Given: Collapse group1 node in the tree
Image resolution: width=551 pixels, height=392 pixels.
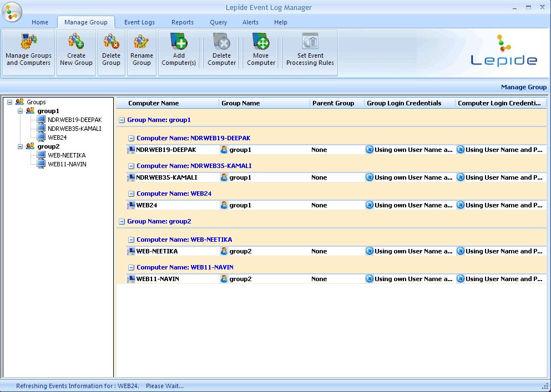Looking at the screenshot, I should point(21,111).
